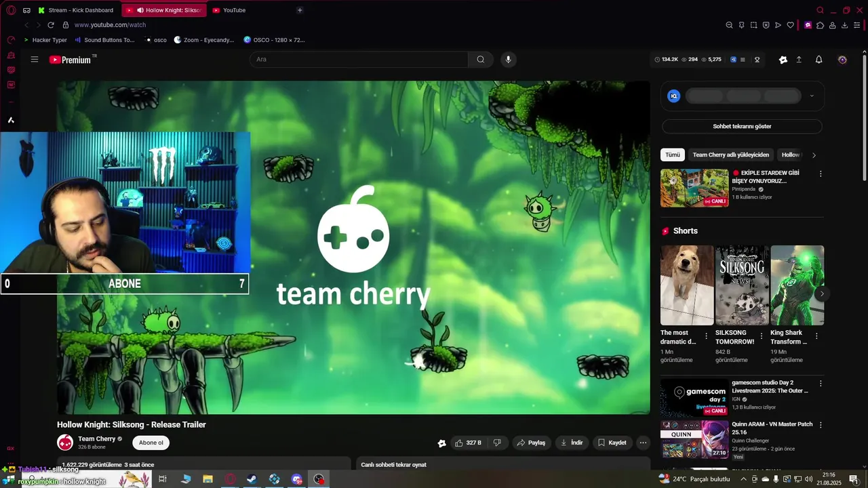Image resolution: width=868 pixels, height=488 pixels.
Task: Click the send arrow icon in address bar
Action: coord(778,25)
